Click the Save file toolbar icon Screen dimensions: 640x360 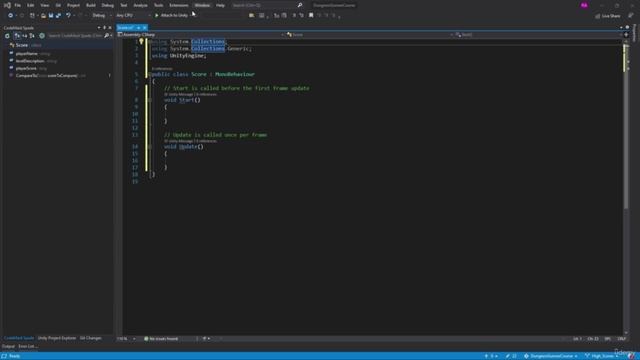pyautogui.click(x=51, y=16)
